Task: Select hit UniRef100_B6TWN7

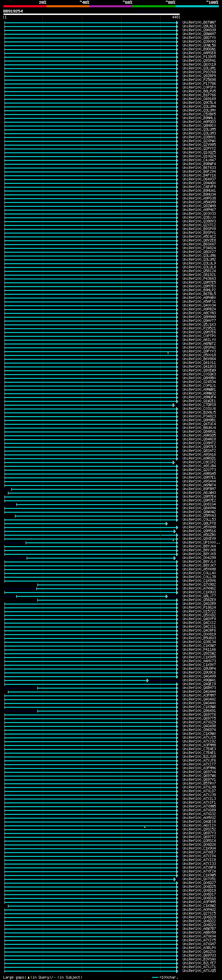Action: point(199,23)
